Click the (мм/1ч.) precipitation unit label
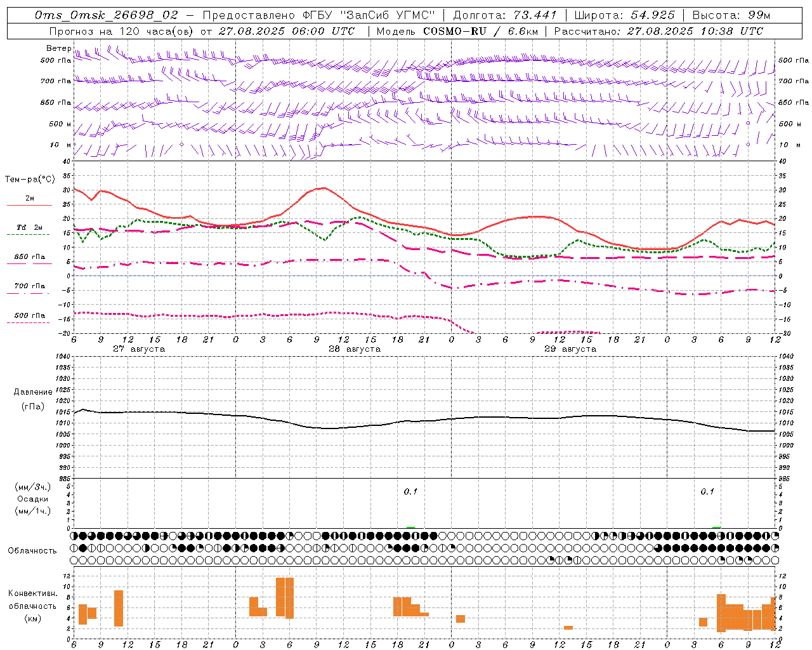812x650 pixels. click(33, 511)
